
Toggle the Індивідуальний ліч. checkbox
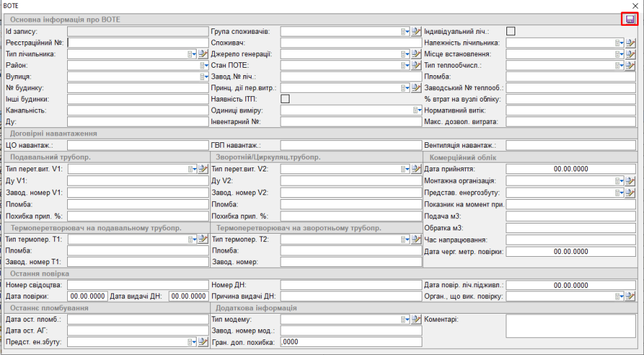510,31
